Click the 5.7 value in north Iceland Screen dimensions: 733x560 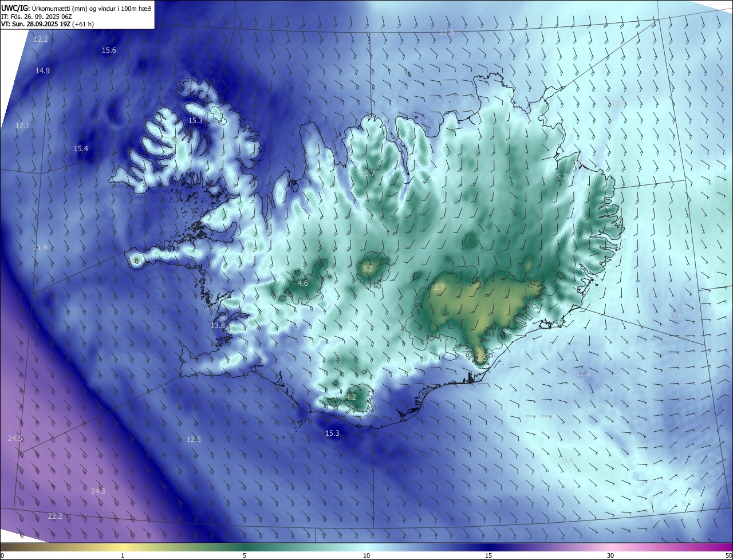tap(370, 173)
